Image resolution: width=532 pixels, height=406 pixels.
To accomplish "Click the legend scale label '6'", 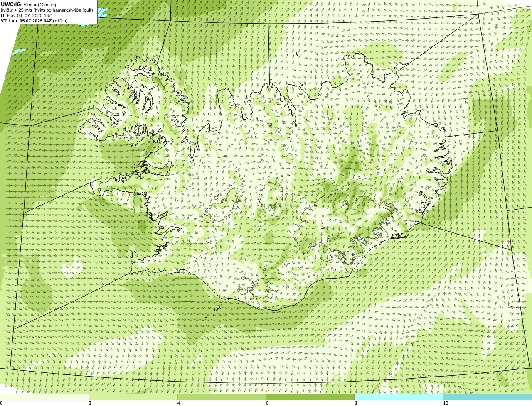I will (267, 403).
